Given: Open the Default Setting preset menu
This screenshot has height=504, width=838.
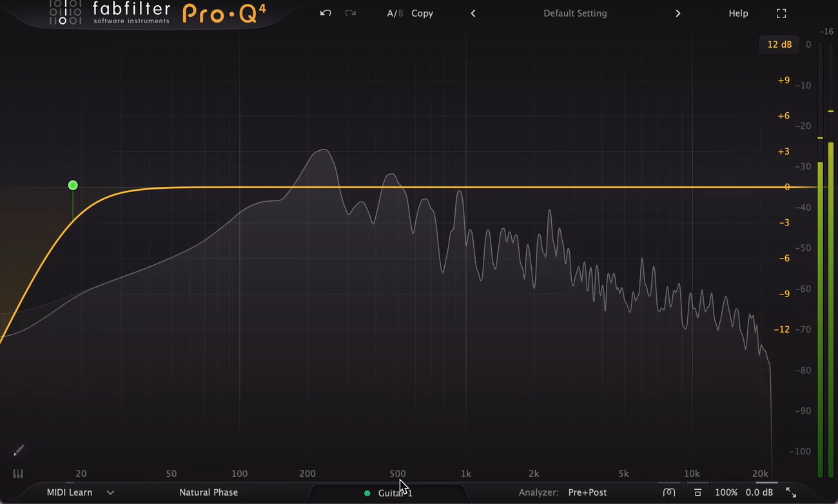Looking at the screenshot, I should 575,14.
